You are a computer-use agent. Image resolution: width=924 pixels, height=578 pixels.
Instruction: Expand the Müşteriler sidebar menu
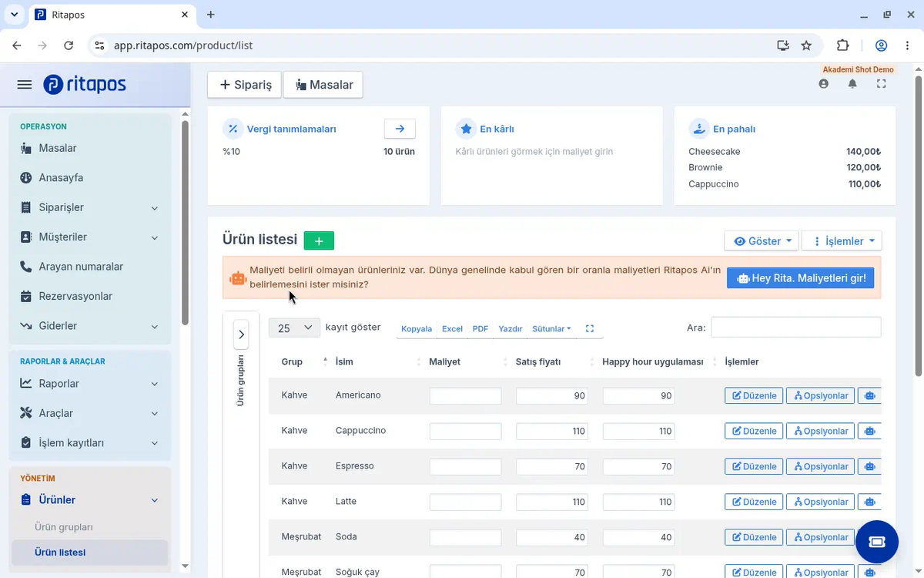pos(90,237)
